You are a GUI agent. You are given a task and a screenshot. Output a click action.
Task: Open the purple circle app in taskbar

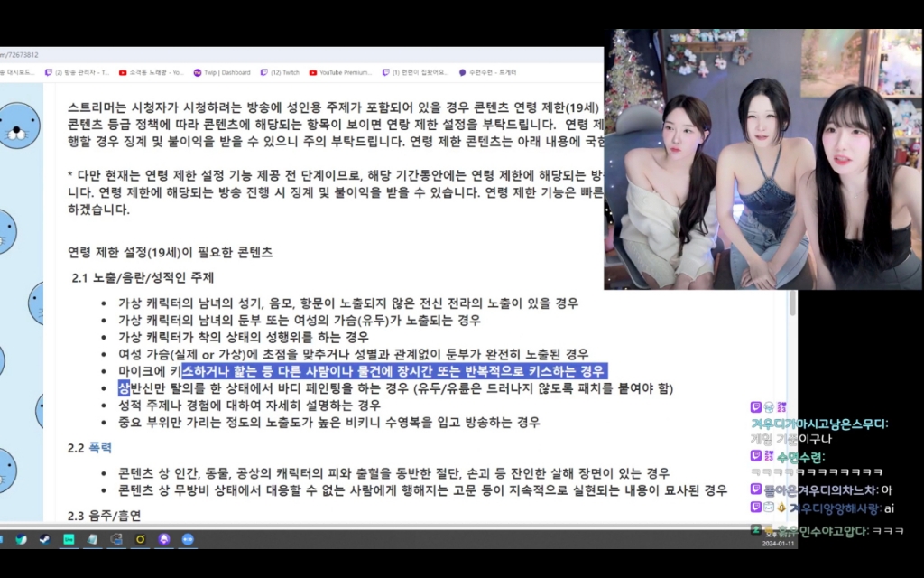tap(163, 539)
